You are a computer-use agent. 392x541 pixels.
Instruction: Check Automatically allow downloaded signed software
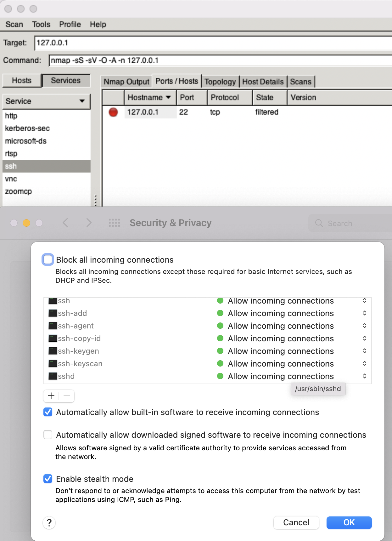[48, 435]
